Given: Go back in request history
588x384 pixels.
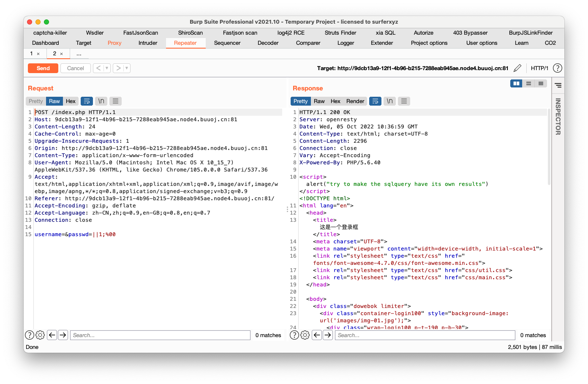Looking at the screenshot, I should coord(98,68).
